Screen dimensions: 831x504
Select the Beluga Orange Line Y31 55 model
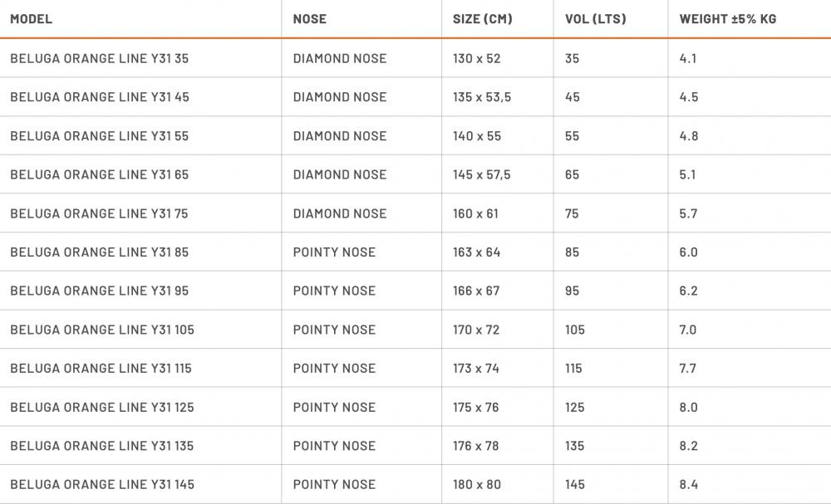(99, 136)
